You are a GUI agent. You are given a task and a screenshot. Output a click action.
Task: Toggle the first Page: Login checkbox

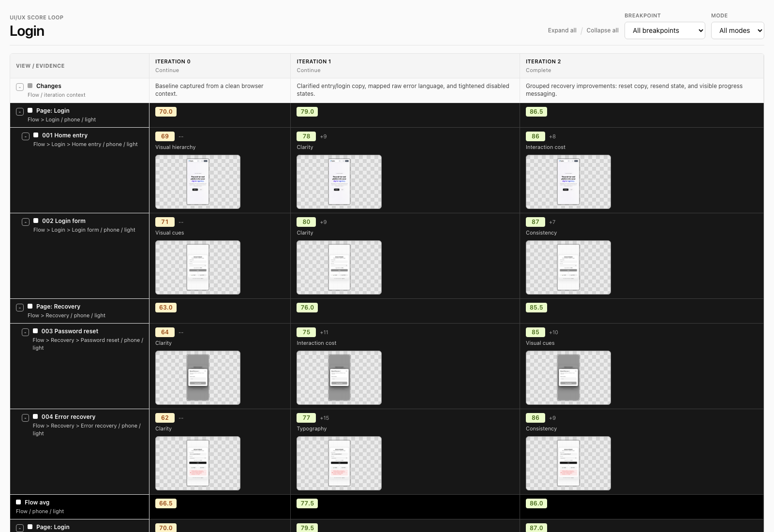pos(30,110)
